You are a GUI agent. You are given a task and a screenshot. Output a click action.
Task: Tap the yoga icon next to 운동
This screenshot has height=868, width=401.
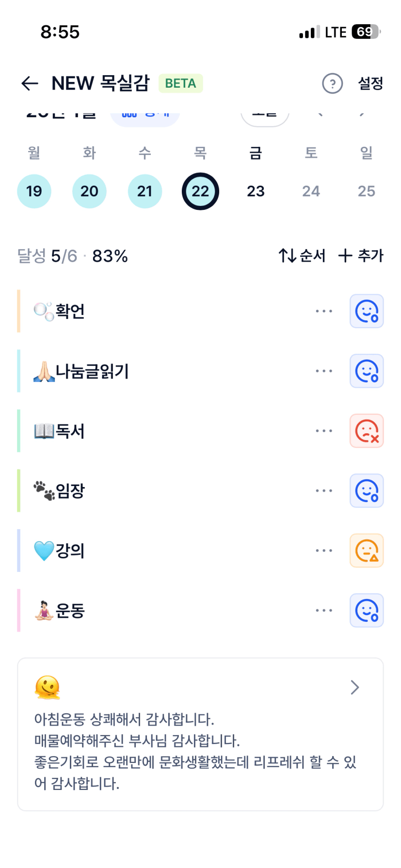[x=44, y=610]
